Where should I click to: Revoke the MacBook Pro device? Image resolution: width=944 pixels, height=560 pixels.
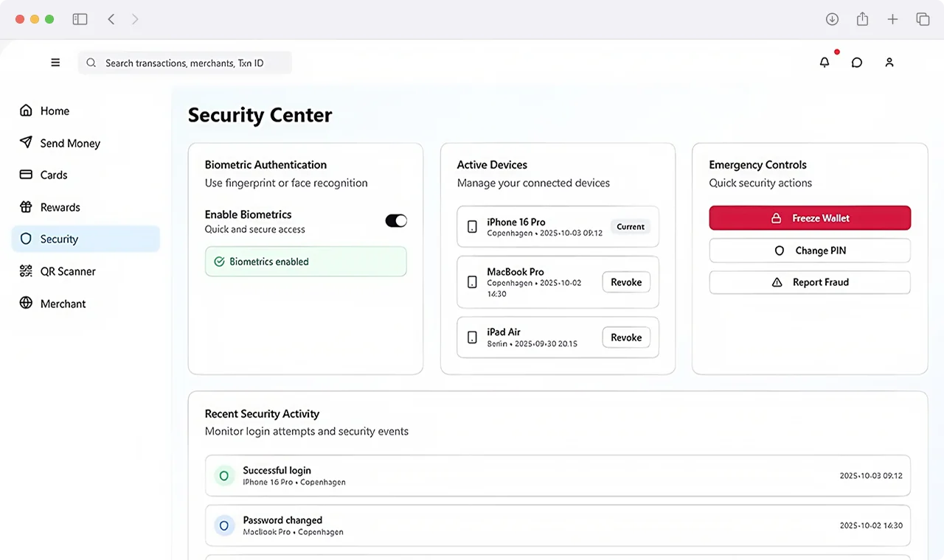click(x=626, y=282)
